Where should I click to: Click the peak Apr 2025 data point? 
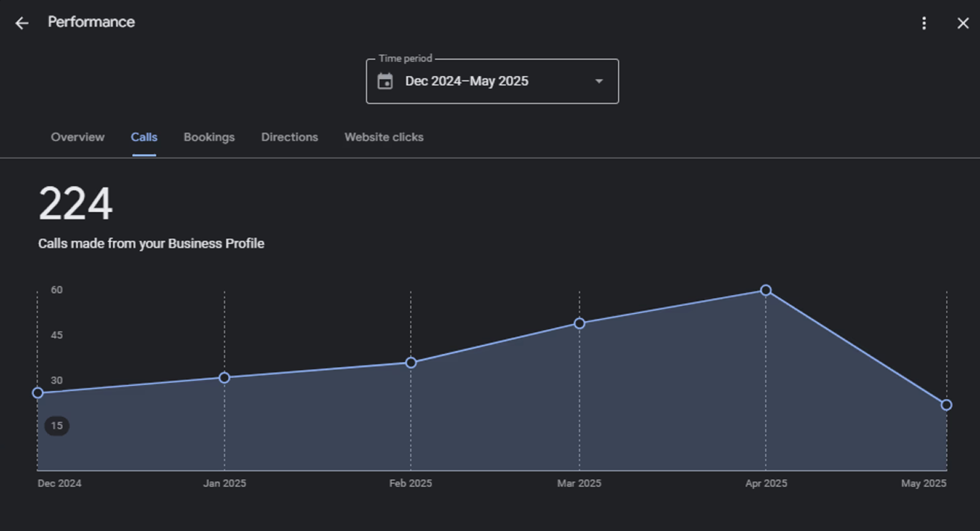(766, 290)
